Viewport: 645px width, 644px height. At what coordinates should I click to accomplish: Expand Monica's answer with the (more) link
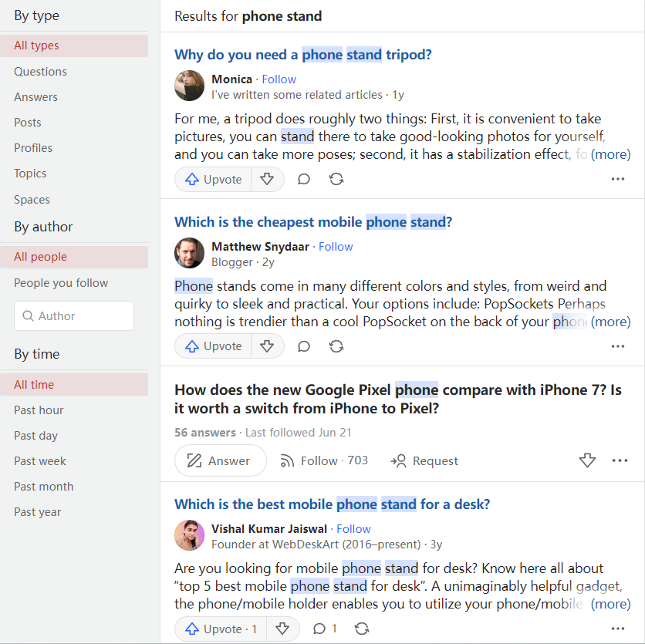tap(610, 154)
